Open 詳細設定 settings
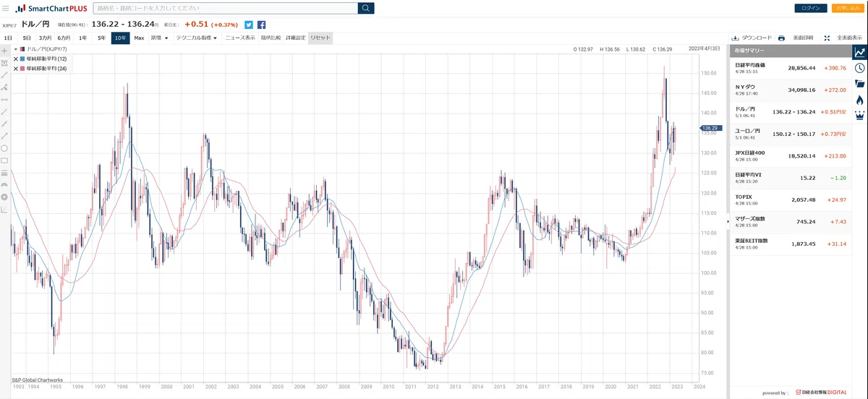The height and width of the screenshot is (399, 868). (296, 38)
